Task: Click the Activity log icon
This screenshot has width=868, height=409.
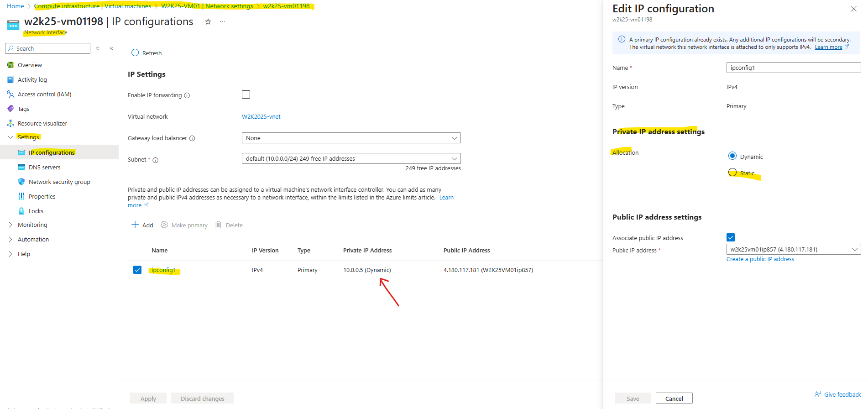Action: click(10, 79)
